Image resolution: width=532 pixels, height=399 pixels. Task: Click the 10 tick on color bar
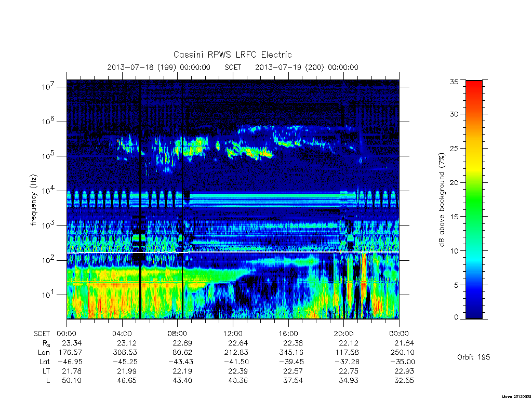coord(454,251)
